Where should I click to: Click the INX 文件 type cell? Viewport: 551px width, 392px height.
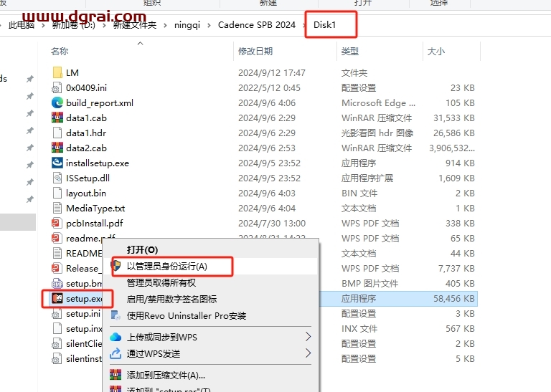[359, 329]
